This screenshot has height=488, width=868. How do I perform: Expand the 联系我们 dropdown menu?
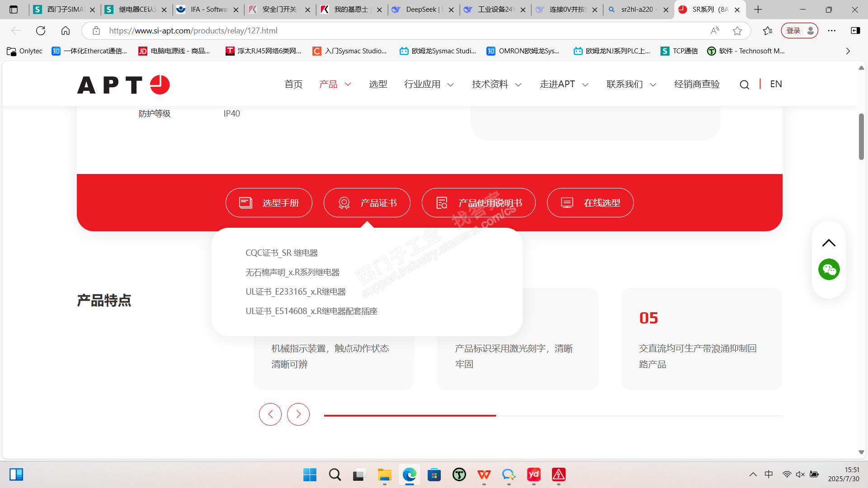click(631, 84)
